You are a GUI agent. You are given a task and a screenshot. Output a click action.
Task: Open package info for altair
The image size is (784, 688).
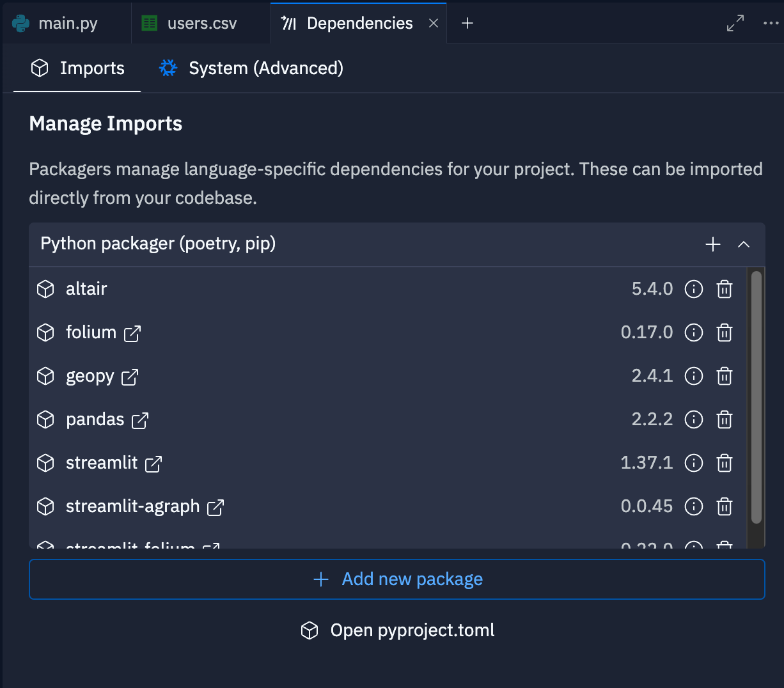click(x=694, y=289)
